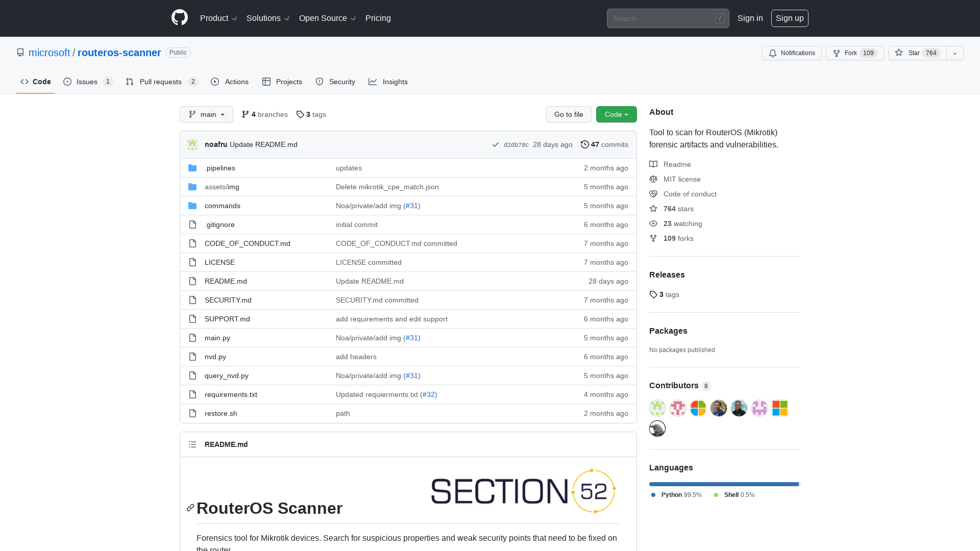Image resolution: width=980 pixels, height=551 pixels.
Task: Open Pricing in the top navigation
Action: tap(378, 18)
